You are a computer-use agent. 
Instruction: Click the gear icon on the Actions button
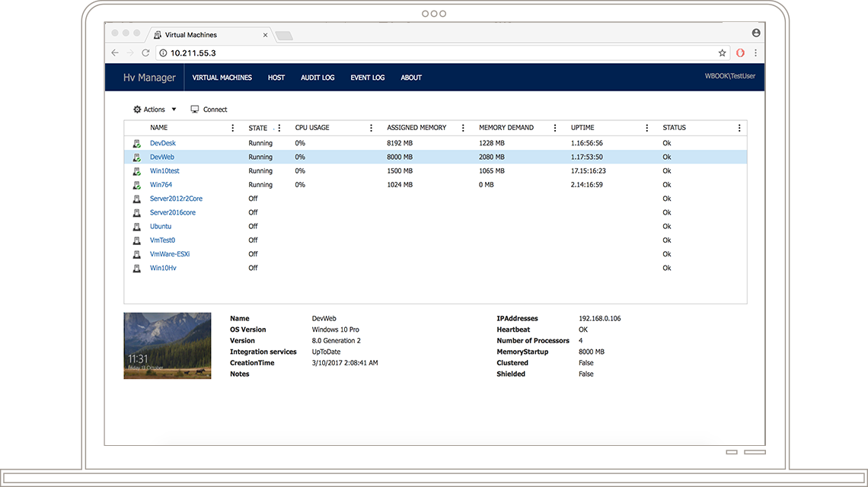pos(136,109)
